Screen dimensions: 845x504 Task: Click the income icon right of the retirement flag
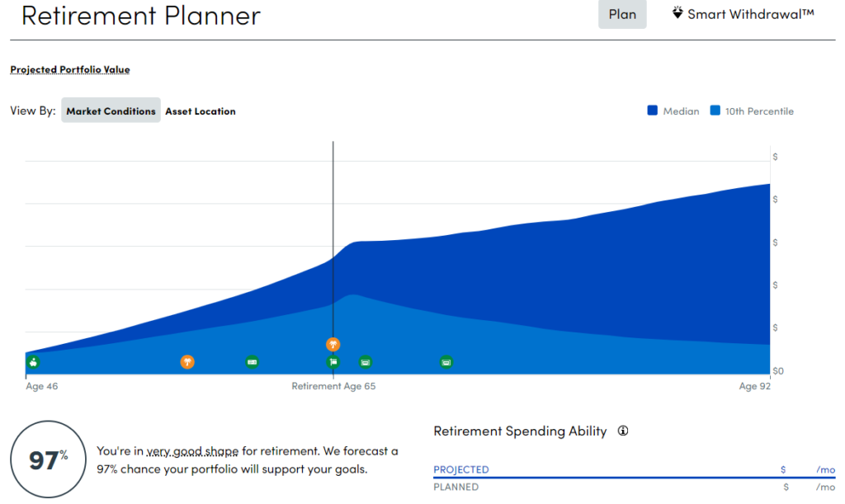(364, 361)
